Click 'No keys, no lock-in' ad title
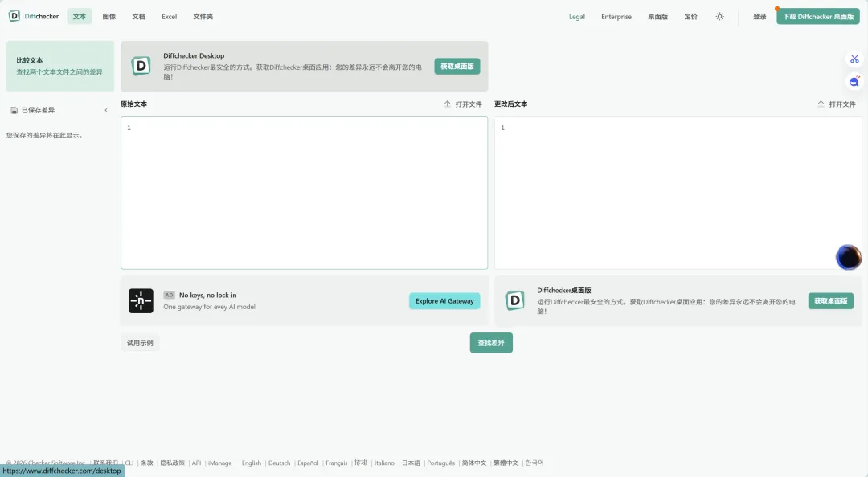 point(207,295)
